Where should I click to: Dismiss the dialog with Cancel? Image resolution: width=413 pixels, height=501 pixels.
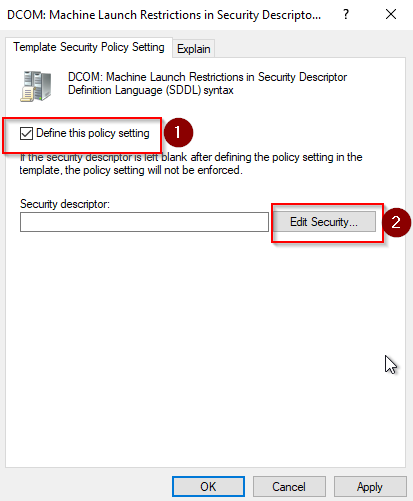[289, 487]
